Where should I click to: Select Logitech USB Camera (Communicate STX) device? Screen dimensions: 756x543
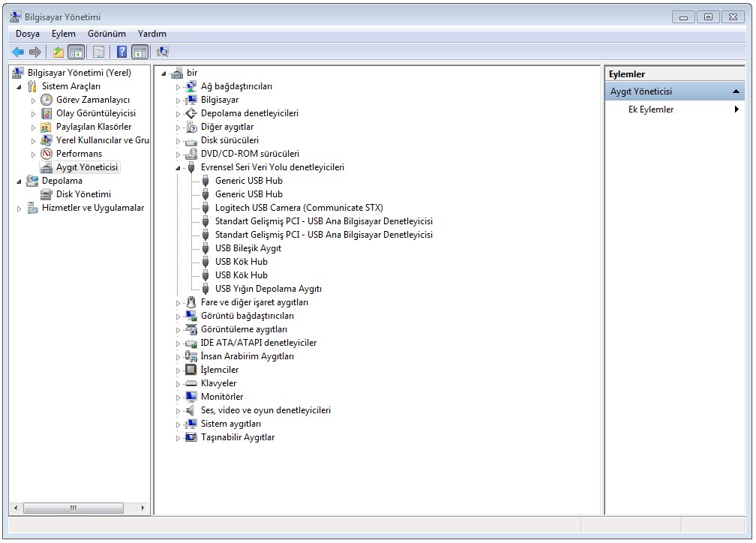point(298,208)
